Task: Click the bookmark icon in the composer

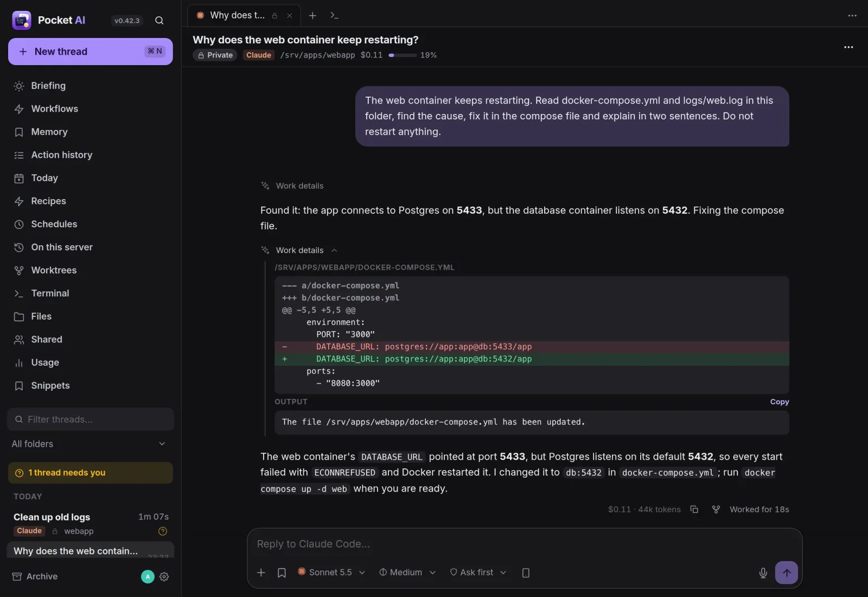Action: pyautogui.click(x=282, y=573)
